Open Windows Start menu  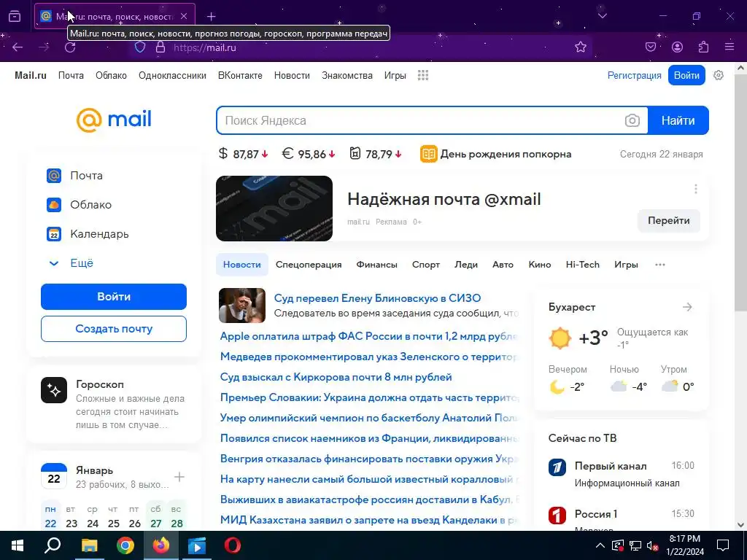[18, 545]
